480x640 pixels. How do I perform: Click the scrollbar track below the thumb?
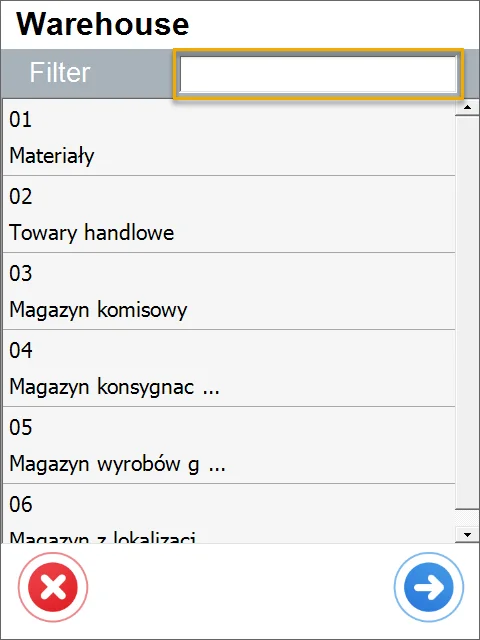pos(467,518)
